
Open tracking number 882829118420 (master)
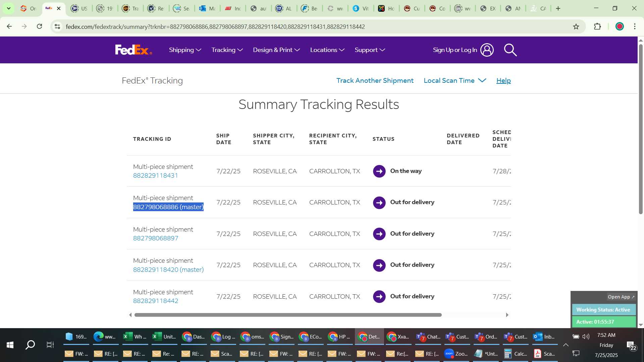(168, 269)
